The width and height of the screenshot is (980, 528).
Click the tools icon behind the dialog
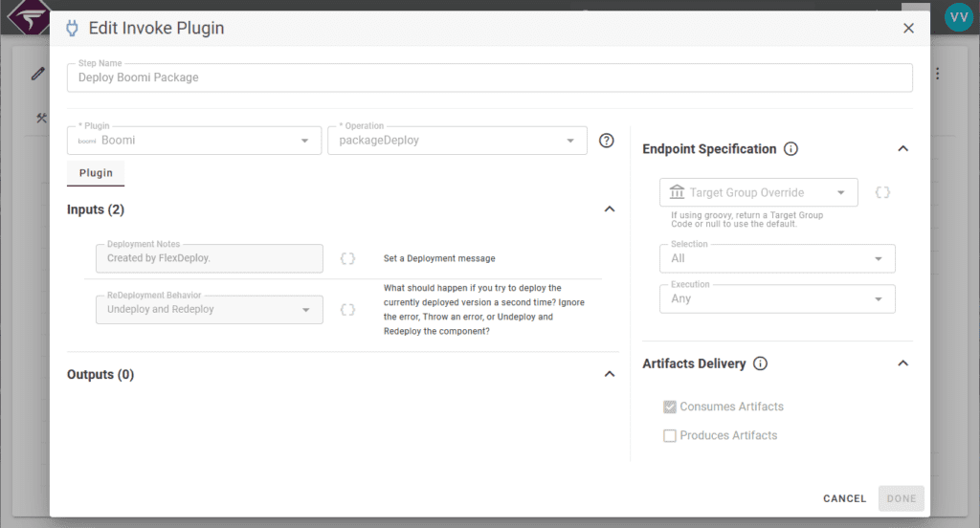click(x=41, y=118)
